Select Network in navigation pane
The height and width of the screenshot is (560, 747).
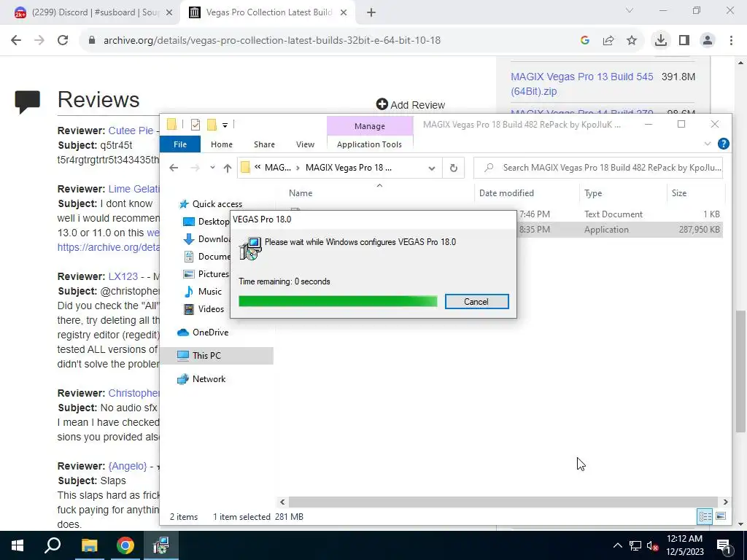(x=201, y=379)
